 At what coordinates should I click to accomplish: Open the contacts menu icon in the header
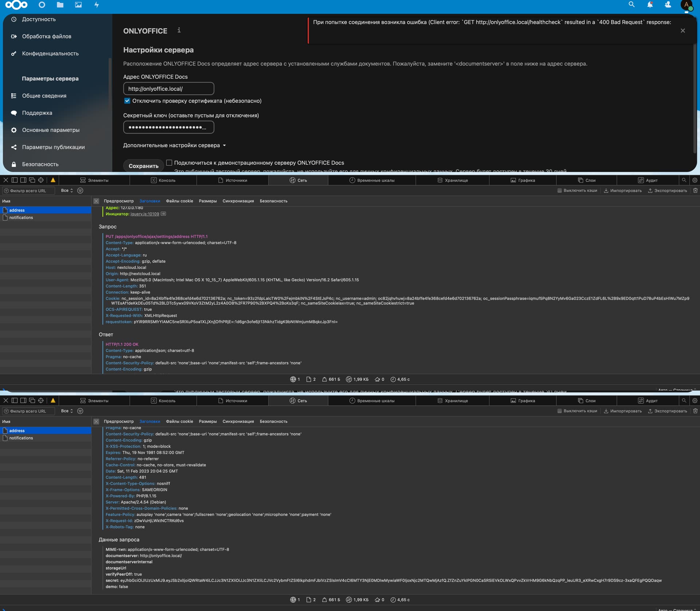(668, 4)
